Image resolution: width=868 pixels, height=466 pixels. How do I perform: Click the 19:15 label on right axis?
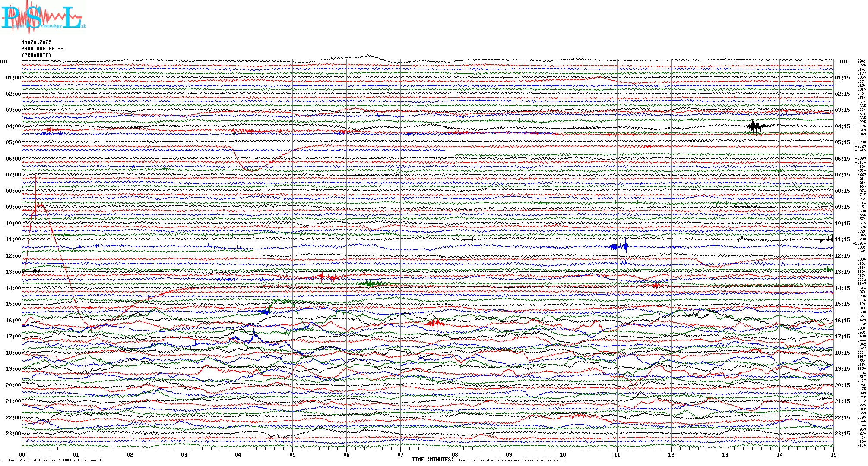click(842, 369)
